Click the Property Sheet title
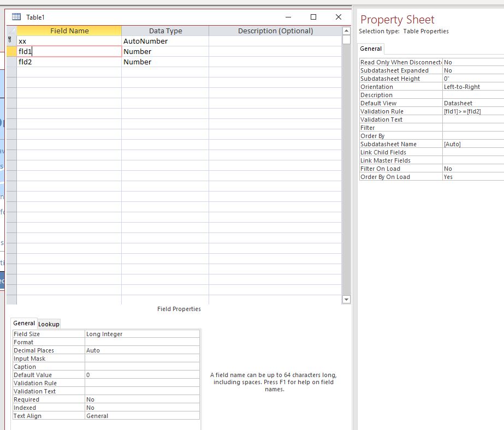 pos(398,20)
